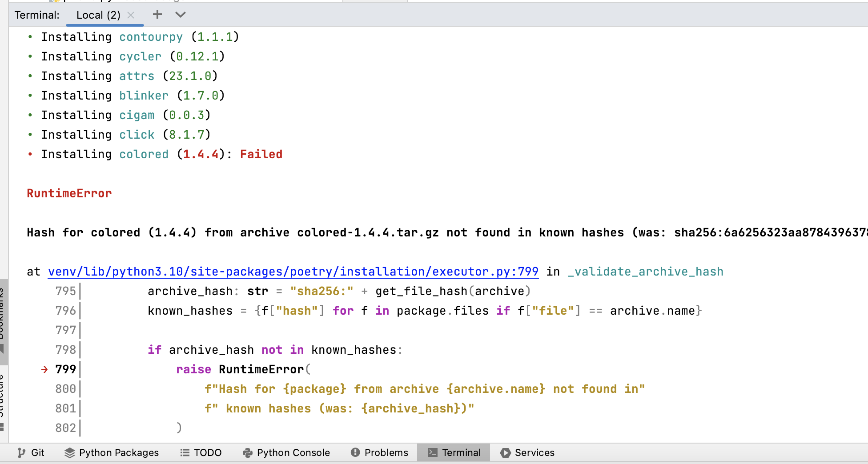Expand the terminal session options chevron
Image resolution: width=868 pixels, height=464 pixels.
(180, 15)
